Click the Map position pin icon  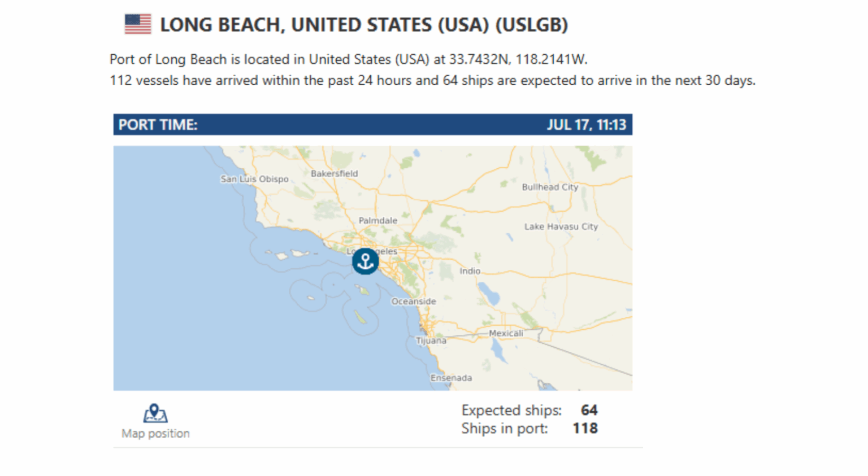click(155, 413)
